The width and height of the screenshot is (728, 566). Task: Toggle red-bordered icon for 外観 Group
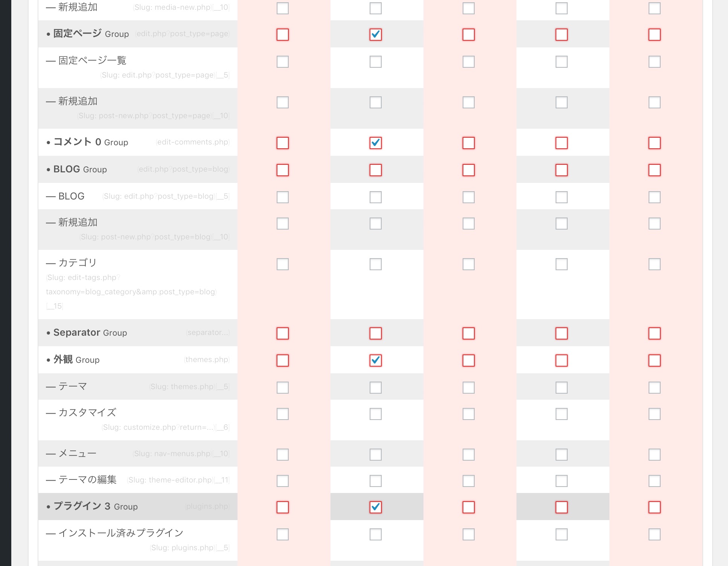[282, 360]
